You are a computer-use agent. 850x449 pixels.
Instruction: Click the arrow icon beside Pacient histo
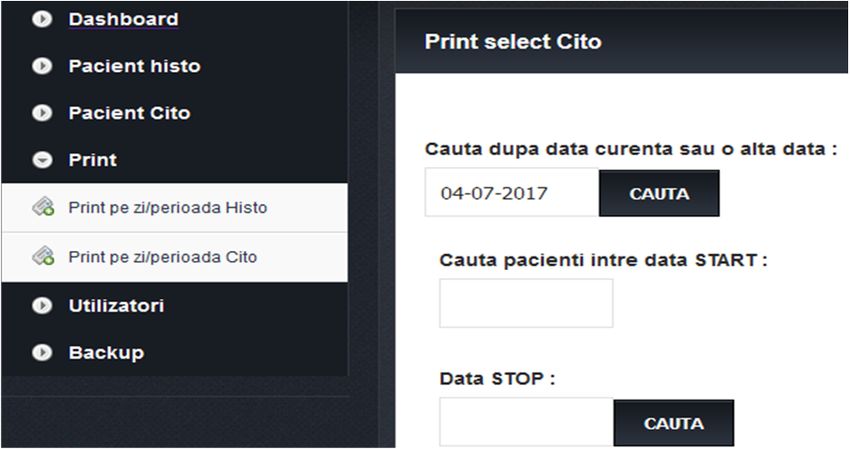coord(42,66)
